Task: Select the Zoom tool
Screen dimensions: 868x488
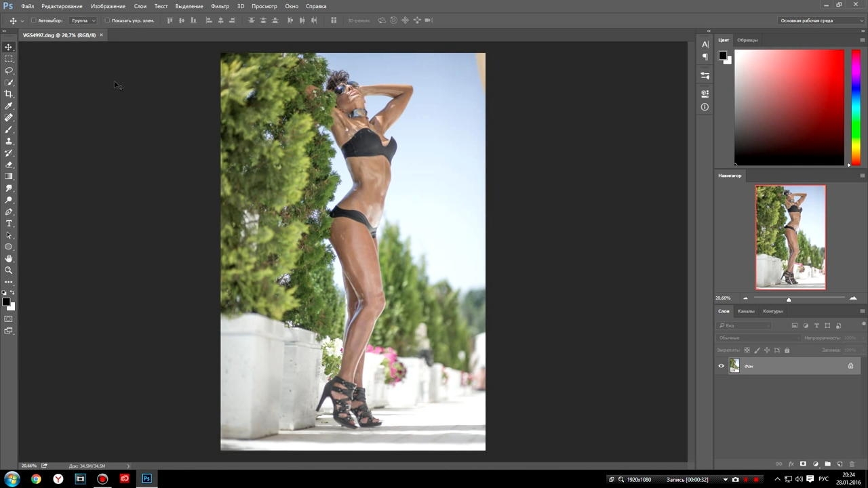Action: click(9, 270)
